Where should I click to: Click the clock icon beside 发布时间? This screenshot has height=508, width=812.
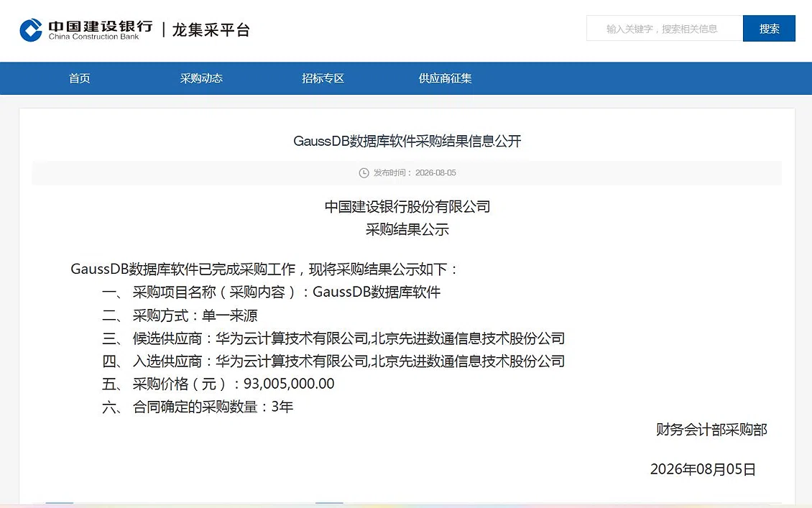(364, 173)
